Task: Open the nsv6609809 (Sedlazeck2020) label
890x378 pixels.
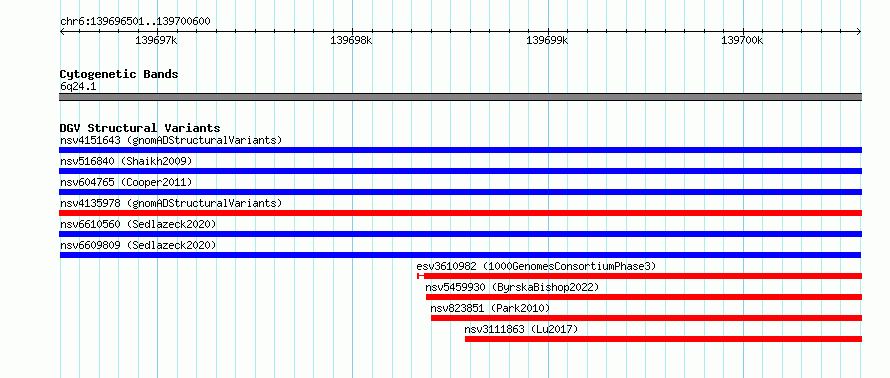Action: [138, 245]
